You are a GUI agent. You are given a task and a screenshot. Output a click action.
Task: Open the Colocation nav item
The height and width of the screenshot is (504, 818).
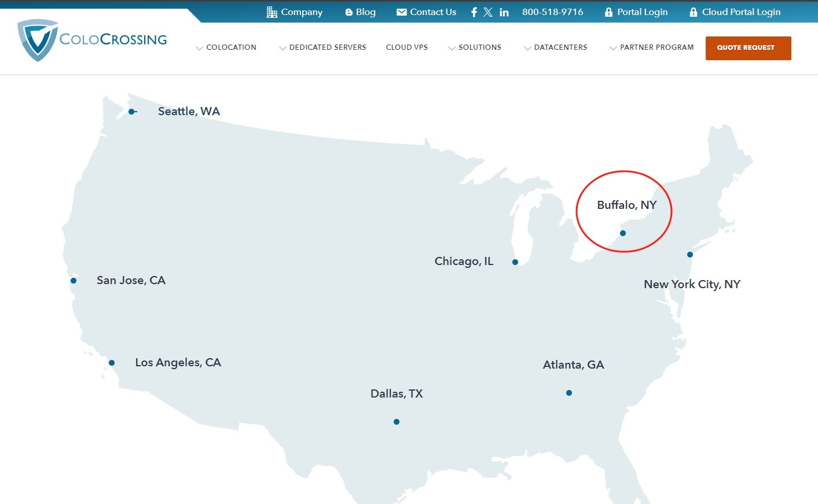232,47
